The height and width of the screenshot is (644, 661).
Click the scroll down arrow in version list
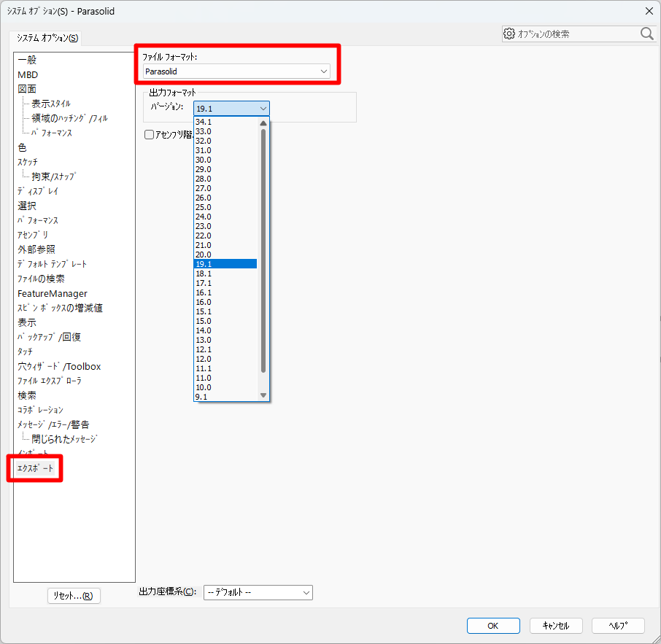263,395
